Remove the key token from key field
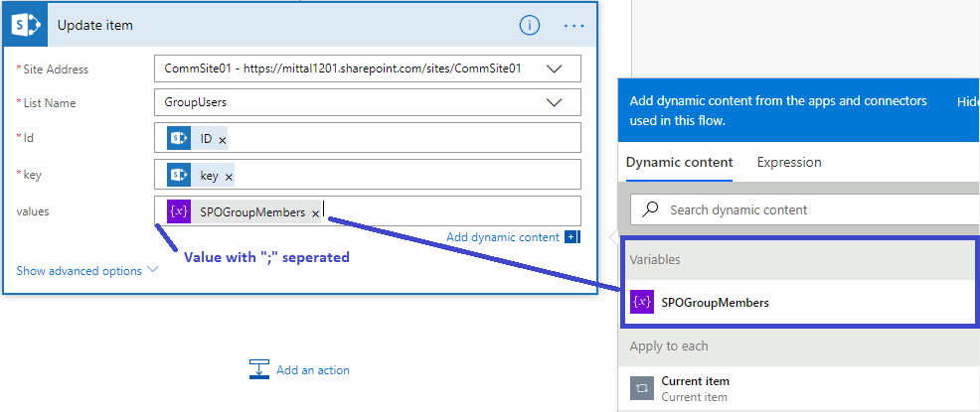 pyautogui.click(x=229, y=177)
